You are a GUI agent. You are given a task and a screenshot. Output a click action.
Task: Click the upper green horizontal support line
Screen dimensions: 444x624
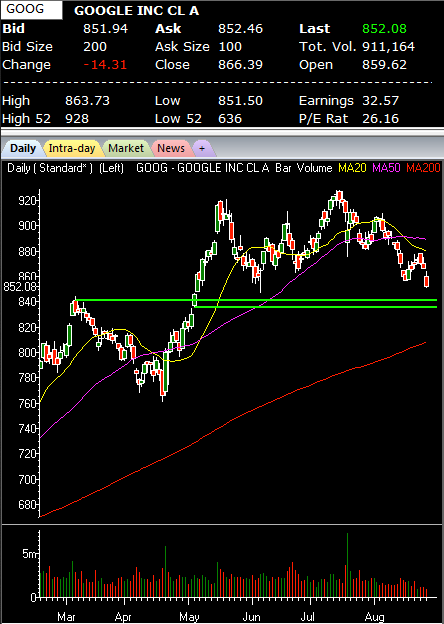click(257, 300)
